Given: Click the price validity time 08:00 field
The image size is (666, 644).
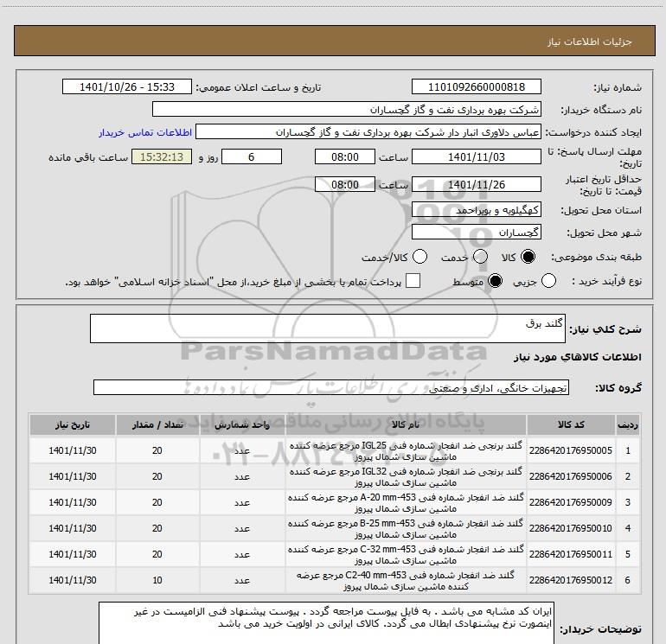Looking at the screenshot, I should click(x=345, y=185).
